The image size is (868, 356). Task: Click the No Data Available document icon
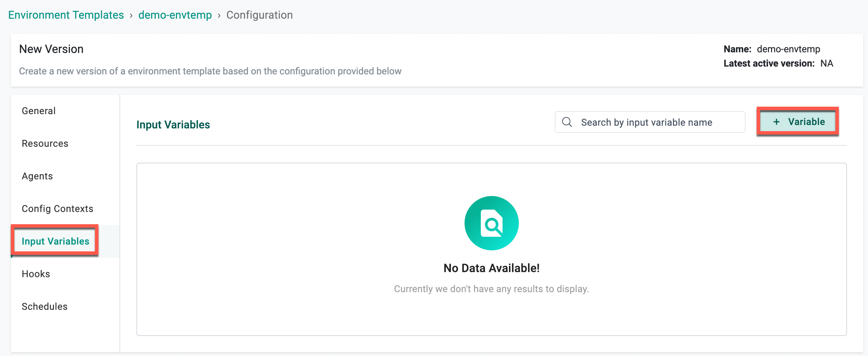492,223
